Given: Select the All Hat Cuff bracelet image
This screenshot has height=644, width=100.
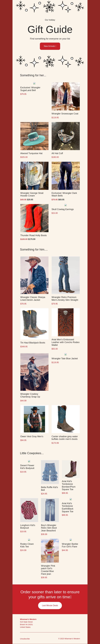Looking at the screenshot, I should tap(65, 136).
